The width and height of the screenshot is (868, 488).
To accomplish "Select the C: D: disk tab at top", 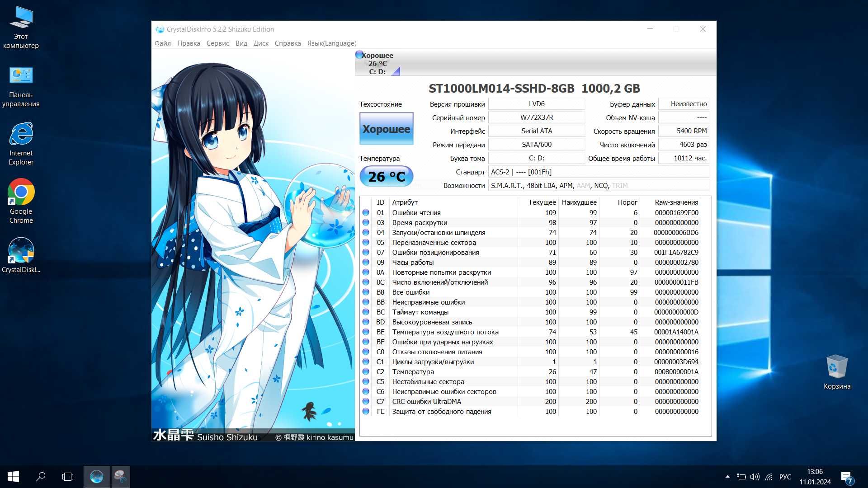I will click(x=378, y=63).
